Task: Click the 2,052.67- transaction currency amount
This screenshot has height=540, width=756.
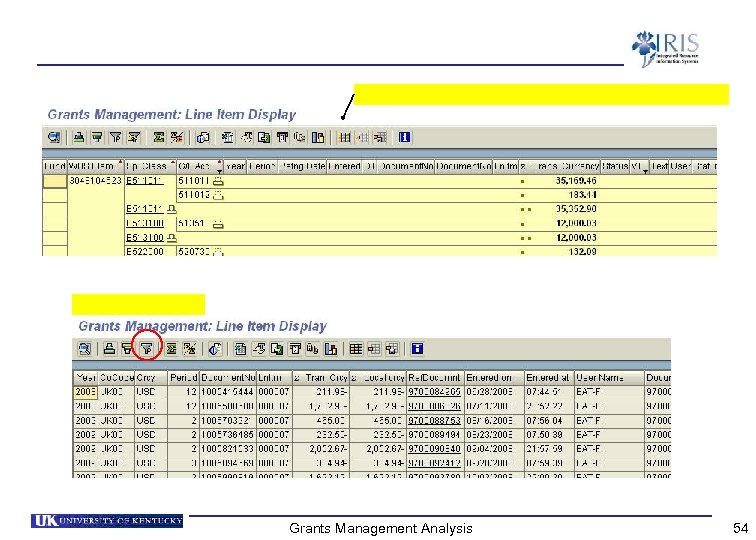Action: click(x=328, y=448)
